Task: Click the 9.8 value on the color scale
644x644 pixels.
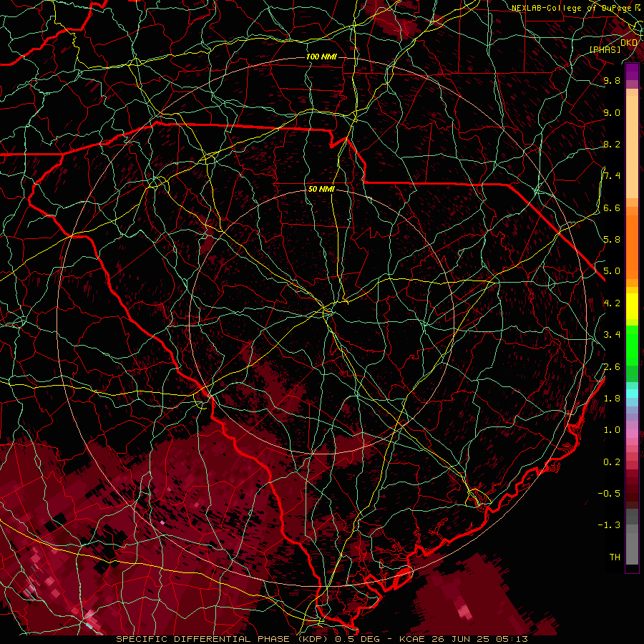Action: [612, 80]
